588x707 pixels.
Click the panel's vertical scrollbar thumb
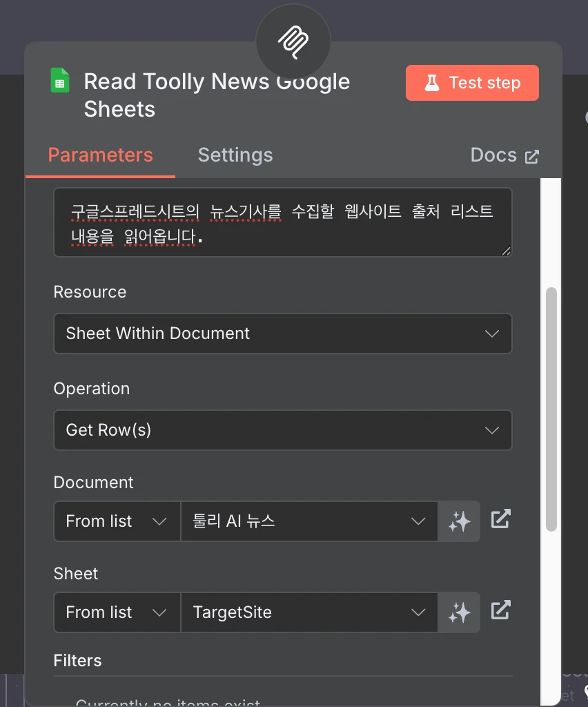coord(551,409)
